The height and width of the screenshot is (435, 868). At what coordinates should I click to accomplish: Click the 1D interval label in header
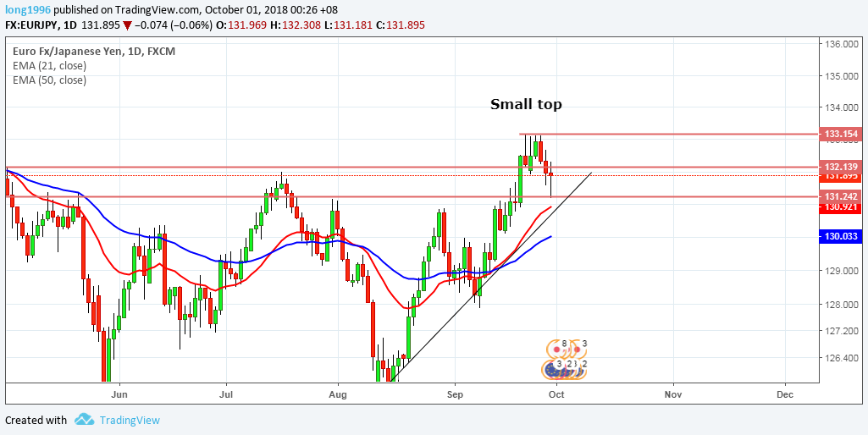click(72, 25)
